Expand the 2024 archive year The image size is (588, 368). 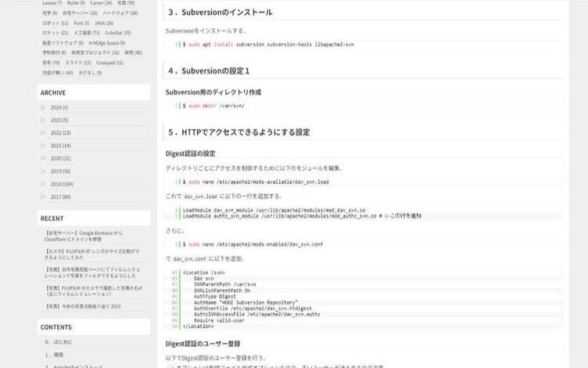(59, 107)
